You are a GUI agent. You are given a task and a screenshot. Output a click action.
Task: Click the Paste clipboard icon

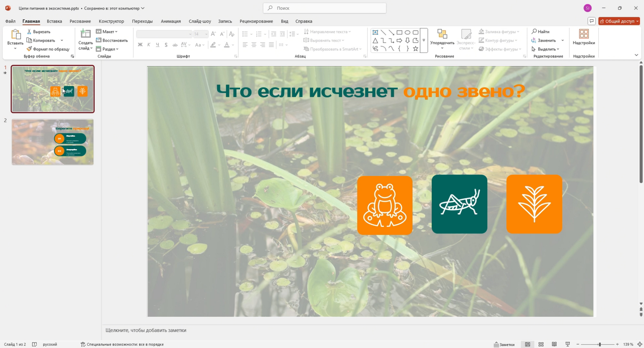click(15, 34)
